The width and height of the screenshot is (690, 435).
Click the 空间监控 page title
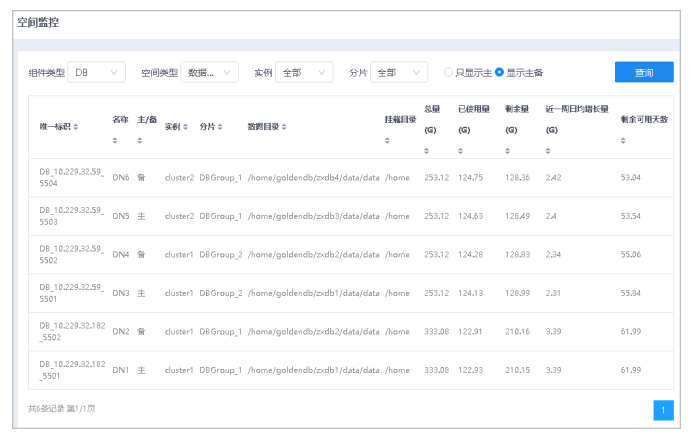(38, 22)
